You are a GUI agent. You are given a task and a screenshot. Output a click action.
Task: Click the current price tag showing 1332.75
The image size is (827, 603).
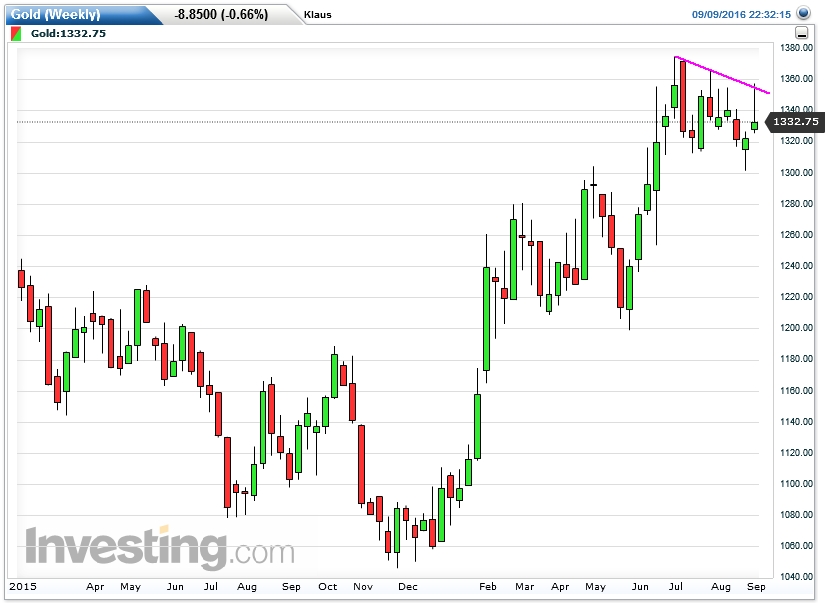(x=795, y=120)
